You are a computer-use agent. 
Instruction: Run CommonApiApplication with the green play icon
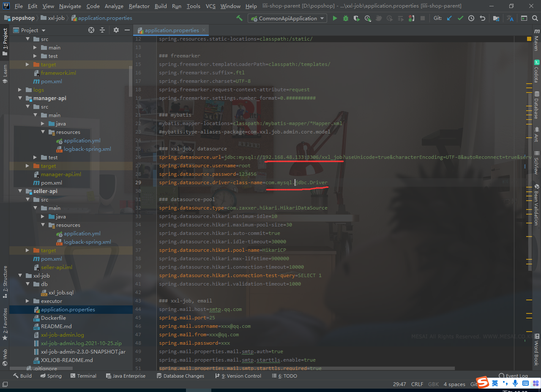coord(334,19)
